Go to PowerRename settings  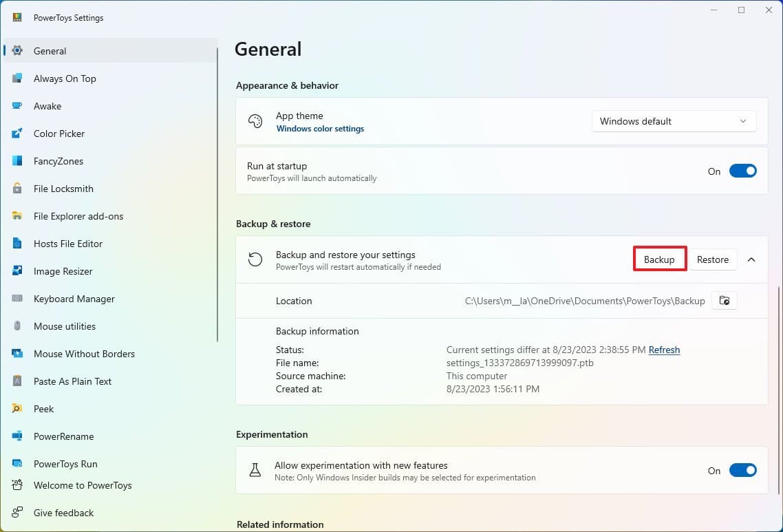(63, 436)
